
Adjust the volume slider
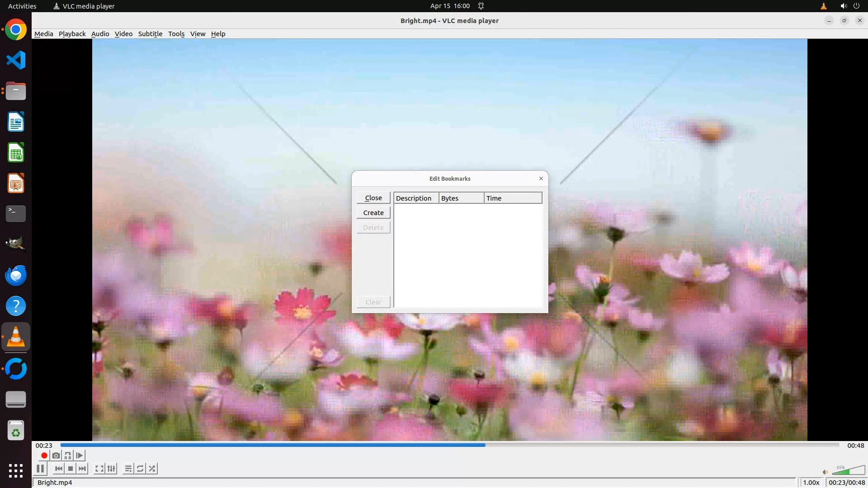tap(848, 471)
